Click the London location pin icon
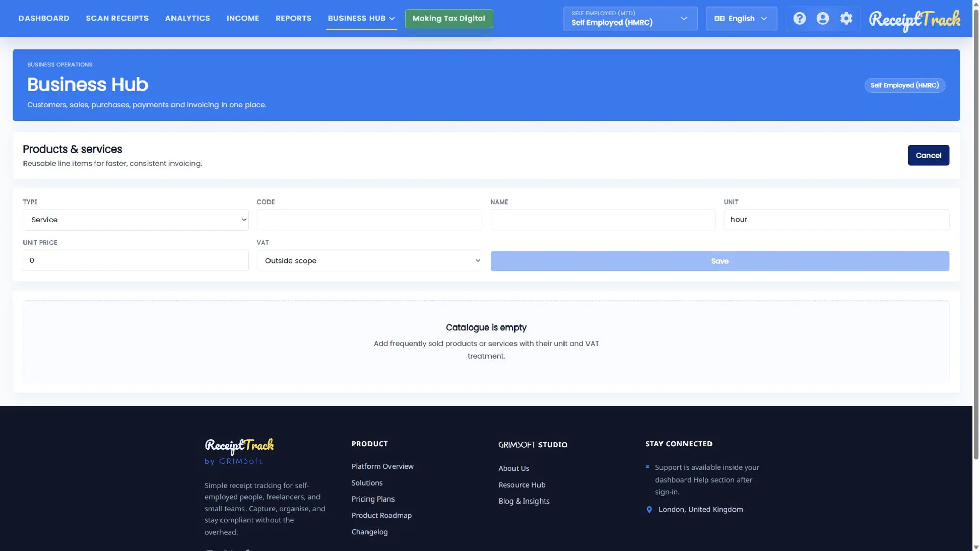Image resolution: width=980 pixels, height=551 pixels. click(649, 510)
